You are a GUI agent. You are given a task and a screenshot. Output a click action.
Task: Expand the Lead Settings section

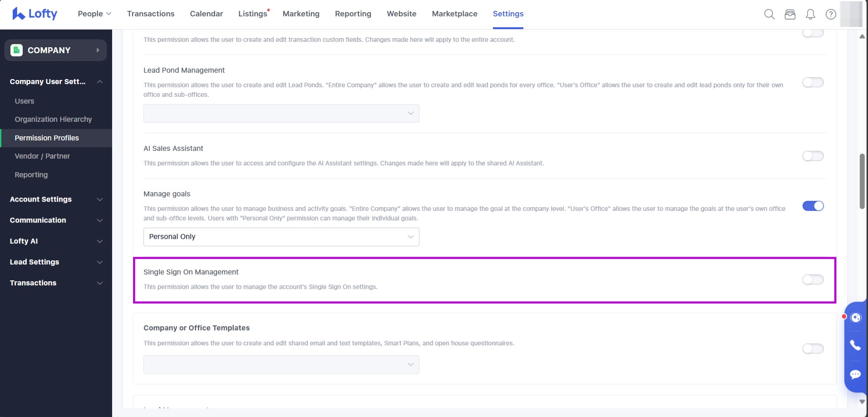point(56,262)
